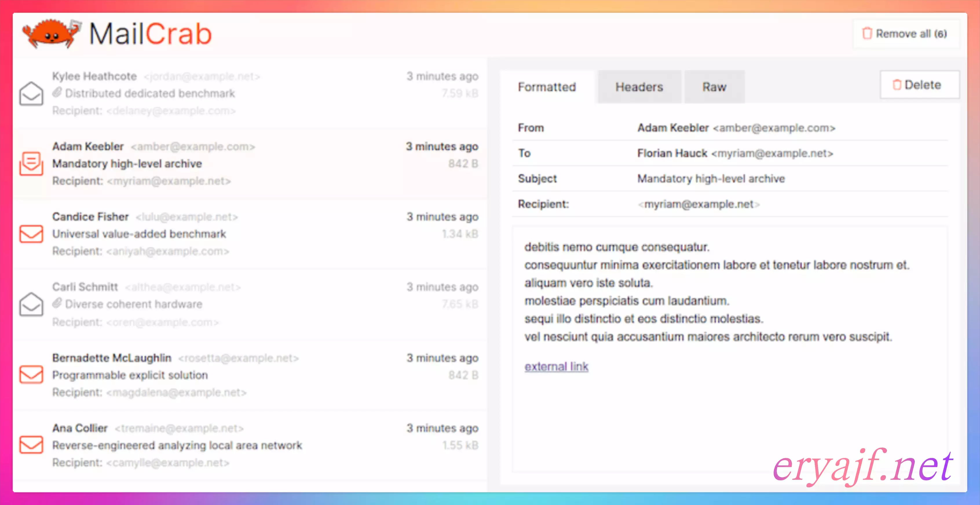The image size is (980, 505).
Task: Switch to the Headers tab
Action: click(x=639, y=87)
